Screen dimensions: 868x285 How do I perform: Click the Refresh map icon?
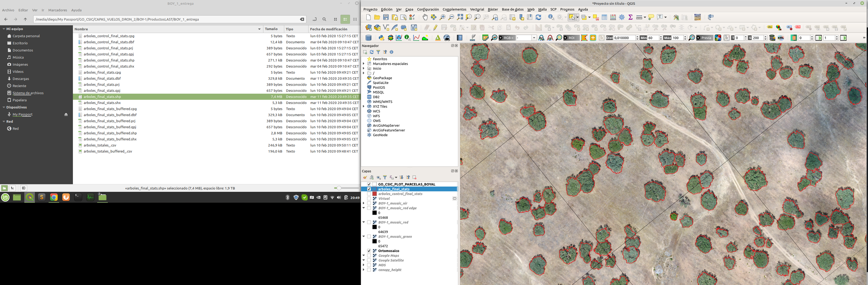(538, 17)
